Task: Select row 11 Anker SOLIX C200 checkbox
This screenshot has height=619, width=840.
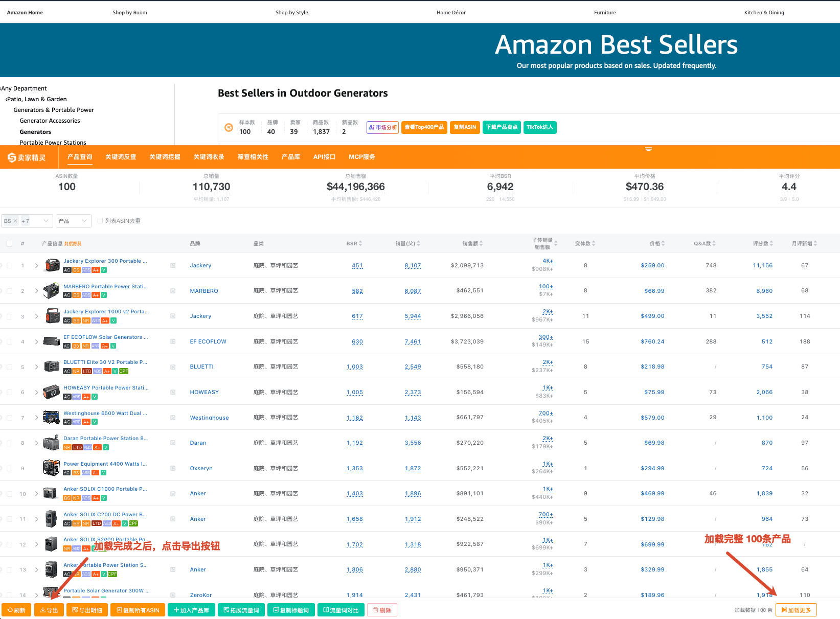Action: (9, 519)
